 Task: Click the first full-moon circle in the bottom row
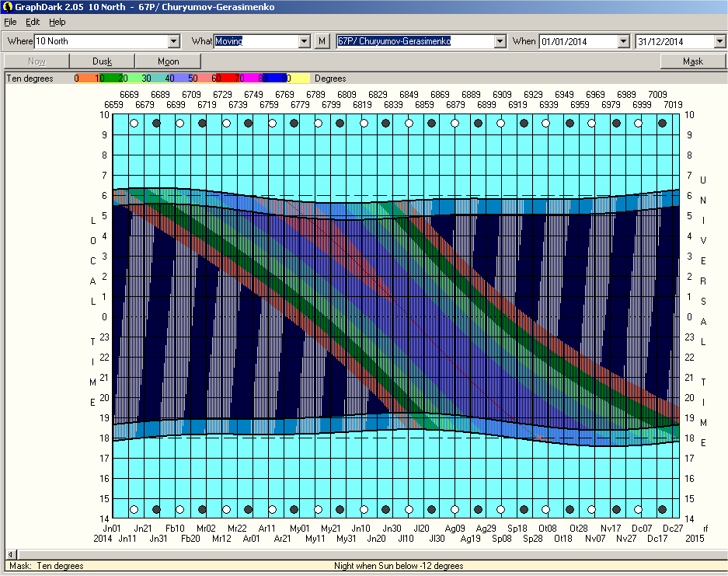coord(134,510)
